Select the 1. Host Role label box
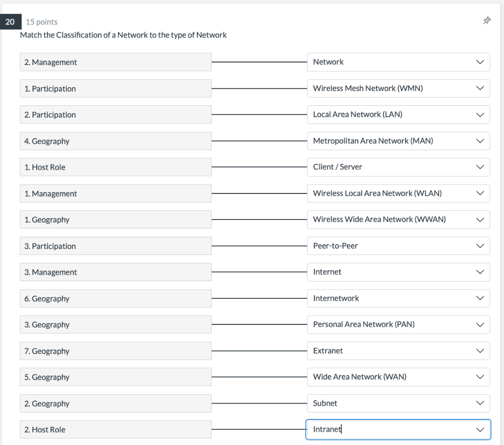 click(116, 167)
